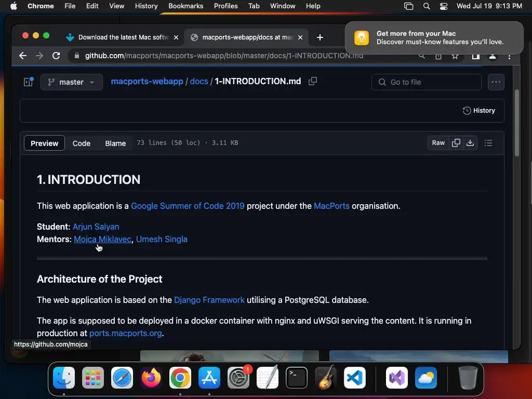Select the macports-webapp/docs tab
Viewport: 532px width, 399px height.
(246, 37)
